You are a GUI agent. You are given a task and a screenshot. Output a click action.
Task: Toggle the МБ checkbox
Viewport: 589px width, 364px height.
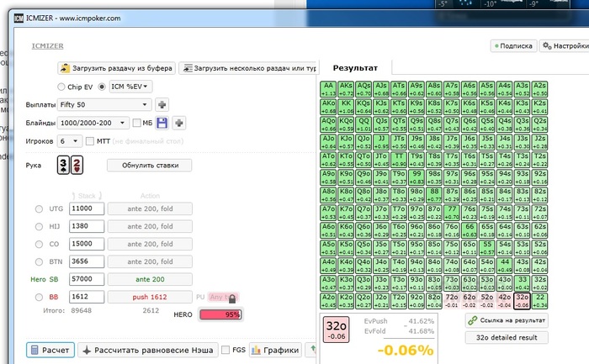[x=136, y=123]
